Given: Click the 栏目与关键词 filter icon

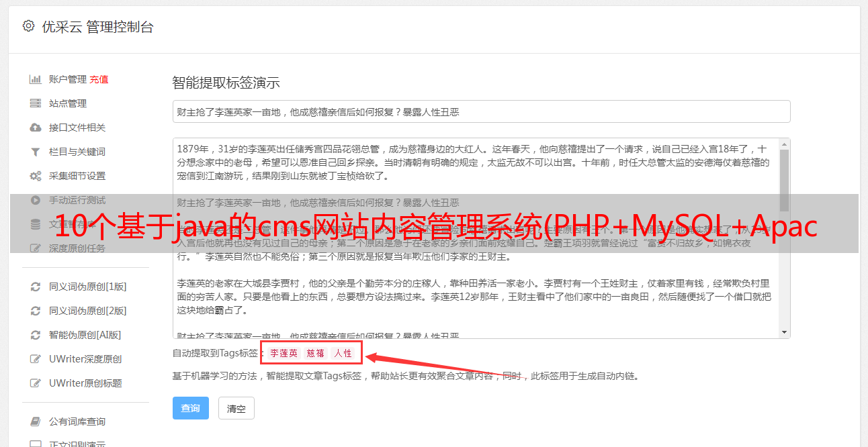Looking at the screenshot, I should pyautogui.click(x=35, y=152).
